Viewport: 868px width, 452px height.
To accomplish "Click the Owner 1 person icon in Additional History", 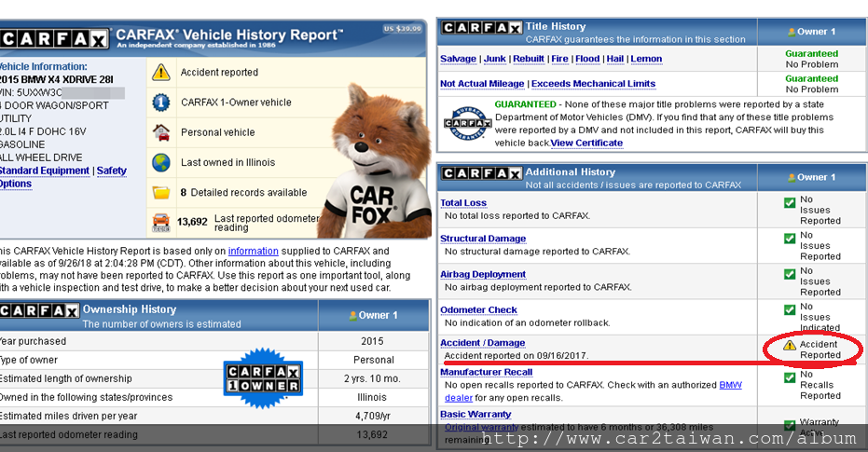I will click(x=792, y=178).
